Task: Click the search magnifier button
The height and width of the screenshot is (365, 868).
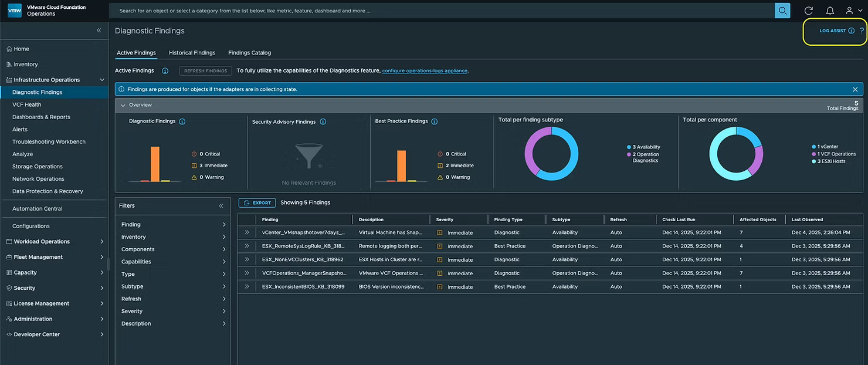Action: click(x=782, y=11)
